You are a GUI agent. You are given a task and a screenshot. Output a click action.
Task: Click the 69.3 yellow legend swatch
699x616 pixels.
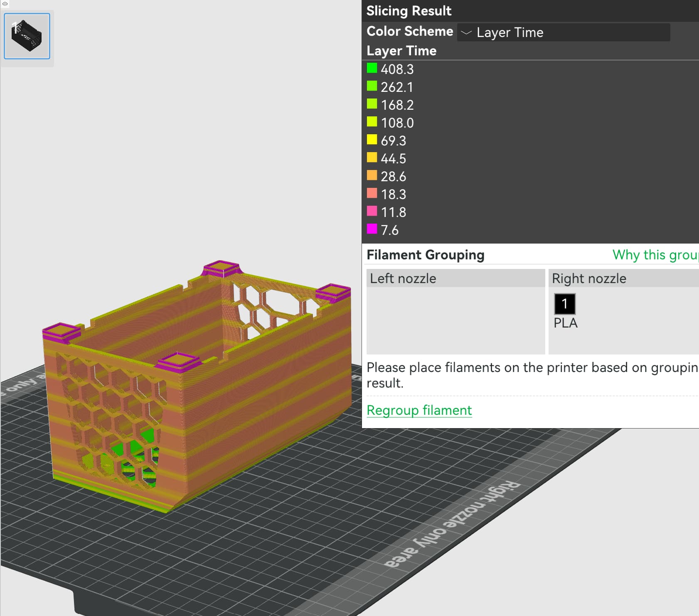pyautogui.click(x=372, y=139)
